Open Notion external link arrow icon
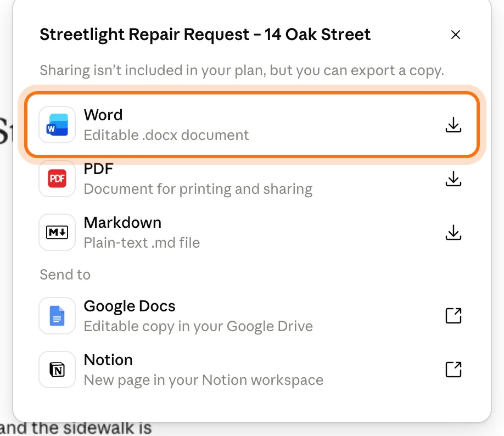This screenshot has height=436, width=504. pyautogui.click(x=453, y=369)
